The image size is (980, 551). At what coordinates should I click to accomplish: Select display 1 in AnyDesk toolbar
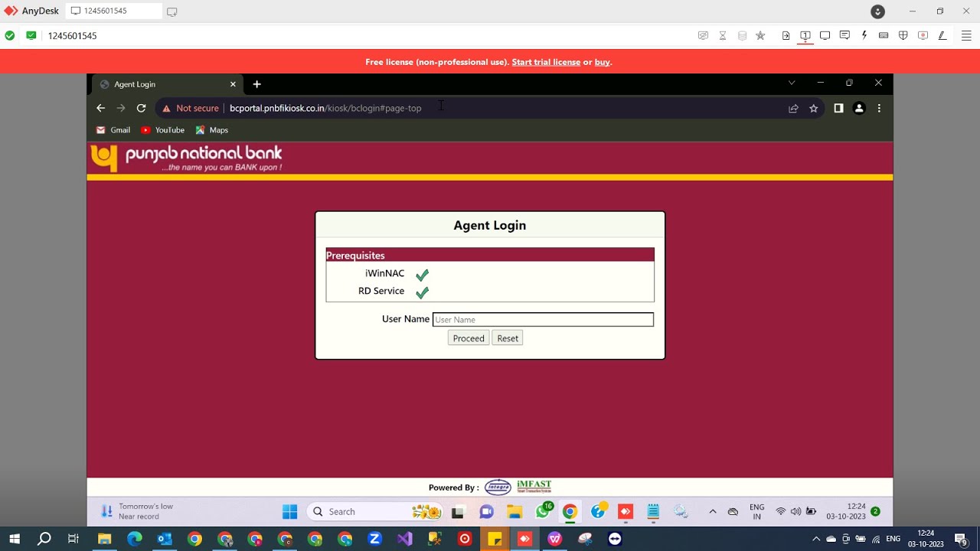[805, 36]
